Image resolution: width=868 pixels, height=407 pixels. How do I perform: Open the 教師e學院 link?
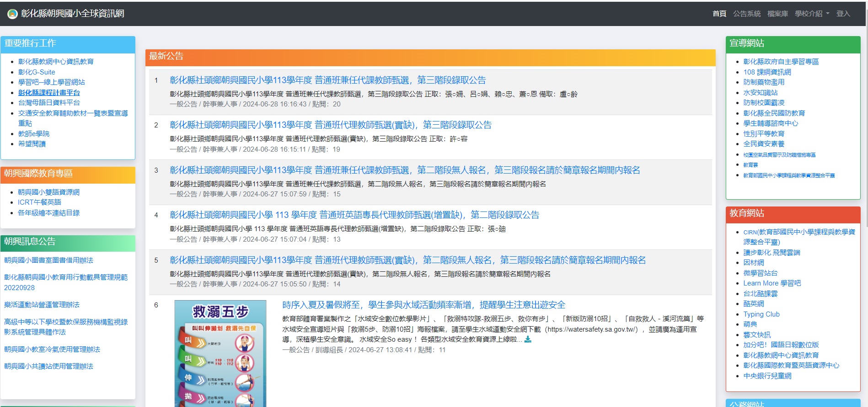pos(34,134)
